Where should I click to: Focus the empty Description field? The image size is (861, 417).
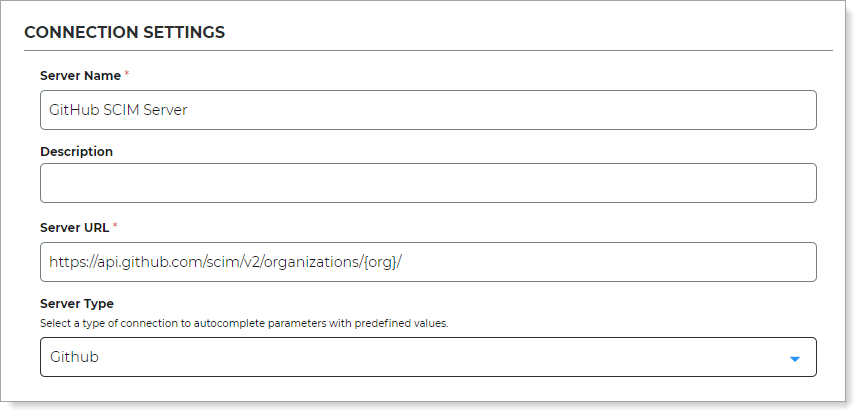(428, 183)
